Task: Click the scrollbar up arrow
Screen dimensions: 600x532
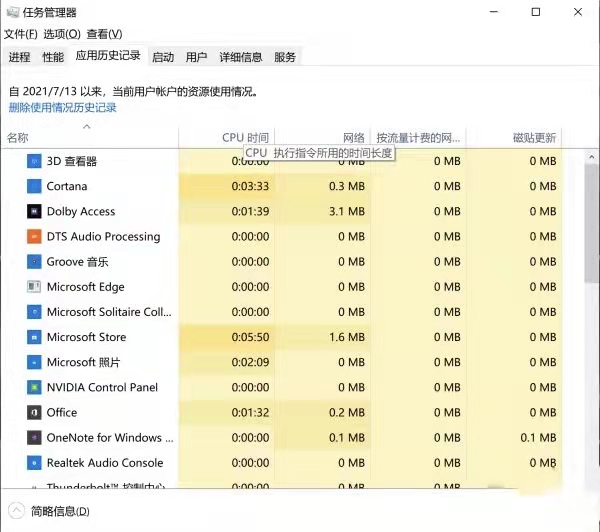Action: pyautogui.click(x=592, y=157)
